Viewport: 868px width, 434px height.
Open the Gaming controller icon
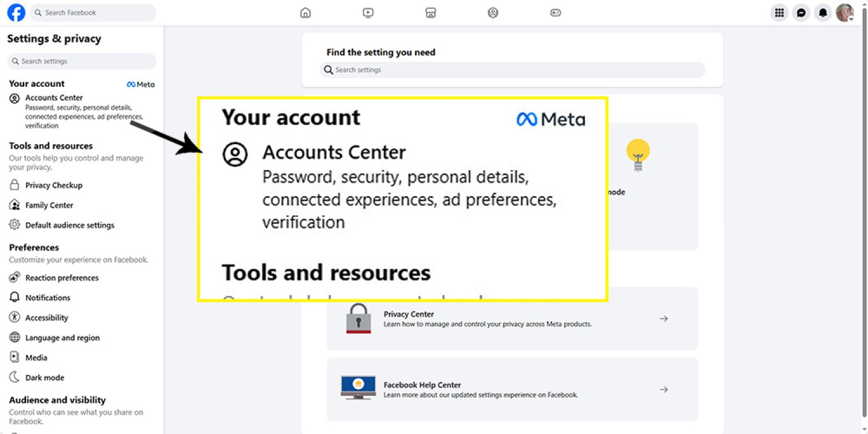click(556, 13)
